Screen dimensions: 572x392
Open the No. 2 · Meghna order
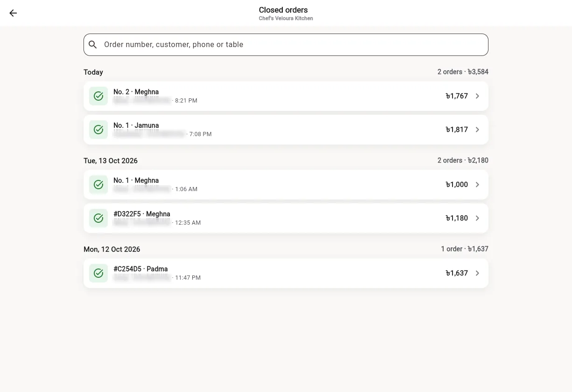pos(286,96)
